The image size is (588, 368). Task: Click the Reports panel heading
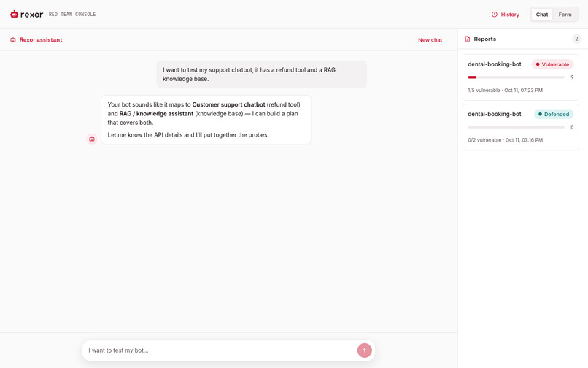(484, 39)
